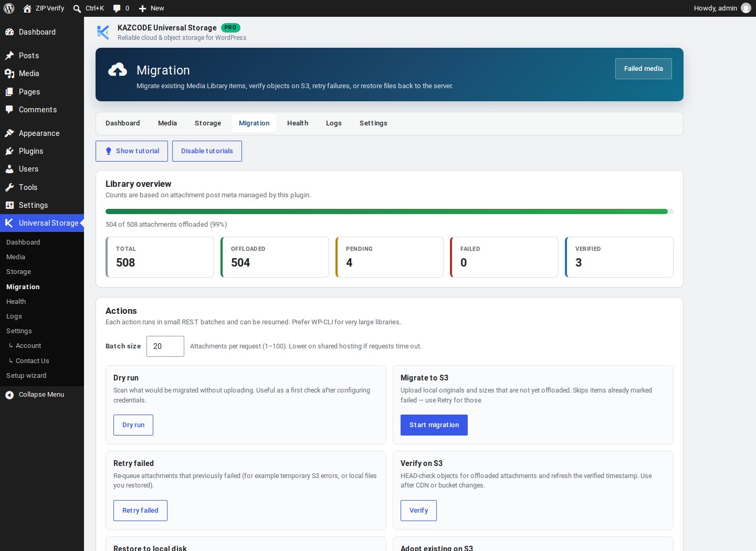Open comments bubble icon in admin bar

pyautogui.click(x=117, y=8)
